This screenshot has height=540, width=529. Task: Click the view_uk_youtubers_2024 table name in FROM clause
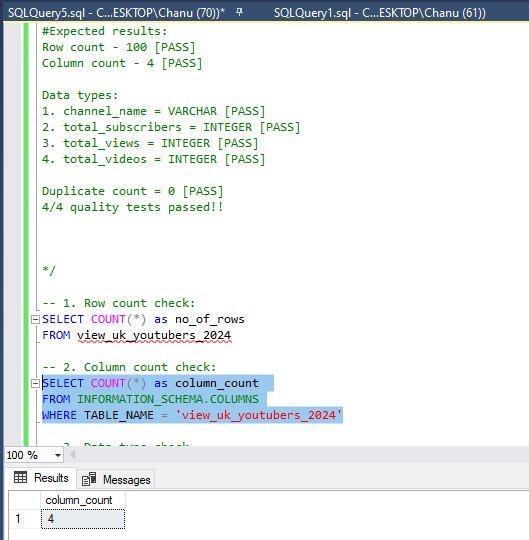[x=154, y=335]
